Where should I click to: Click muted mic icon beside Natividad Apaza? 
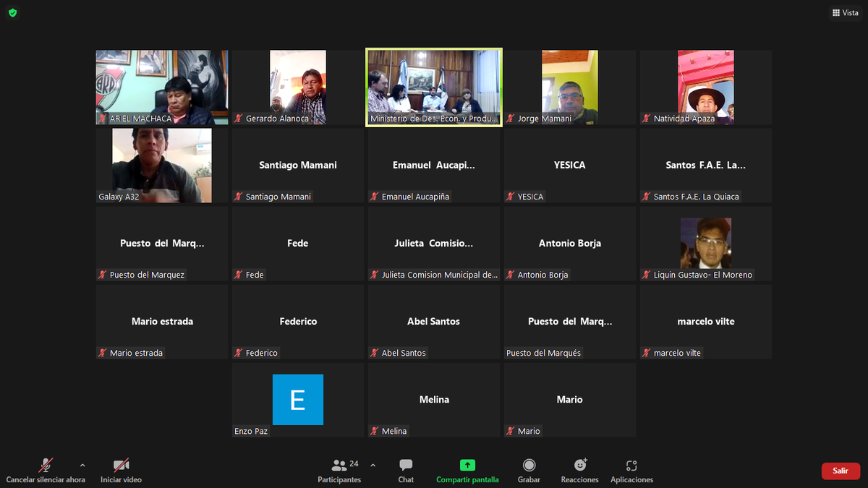[647, 119]
